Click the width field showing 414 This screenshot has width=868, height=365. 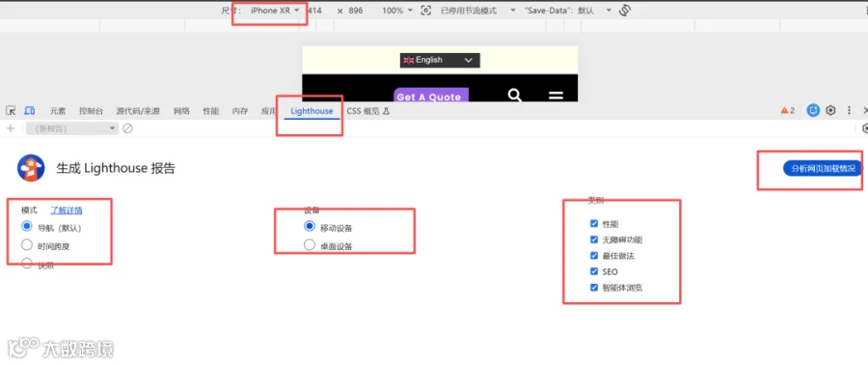click(315, 11)
